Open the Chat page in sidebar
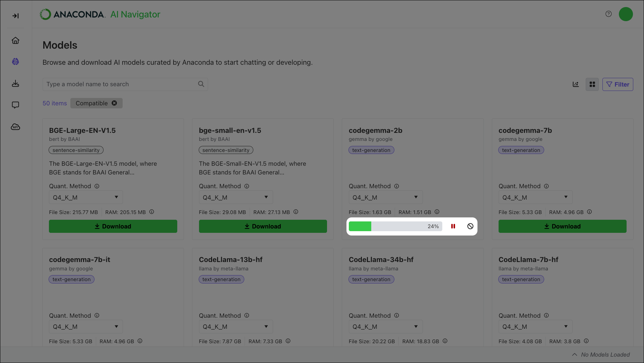The image size is (644, 363). pos(15,105)
